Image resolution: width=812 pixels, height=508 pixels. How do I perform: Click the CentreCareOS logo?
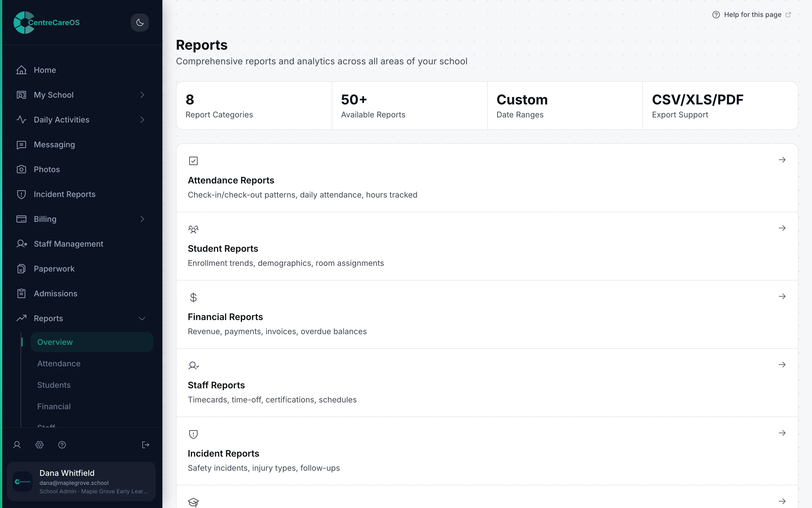pos(47,23)
